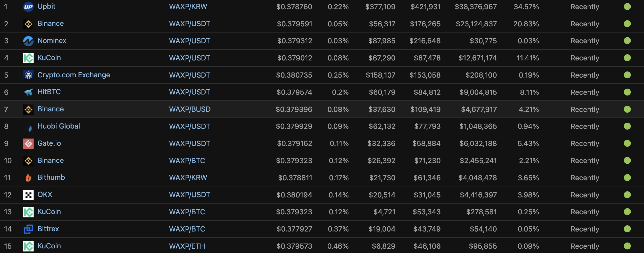Image resolution: width=644 pixels, height=253 pixels.
Task: Select the price $0.378760
Action: (x=294, y=7)
